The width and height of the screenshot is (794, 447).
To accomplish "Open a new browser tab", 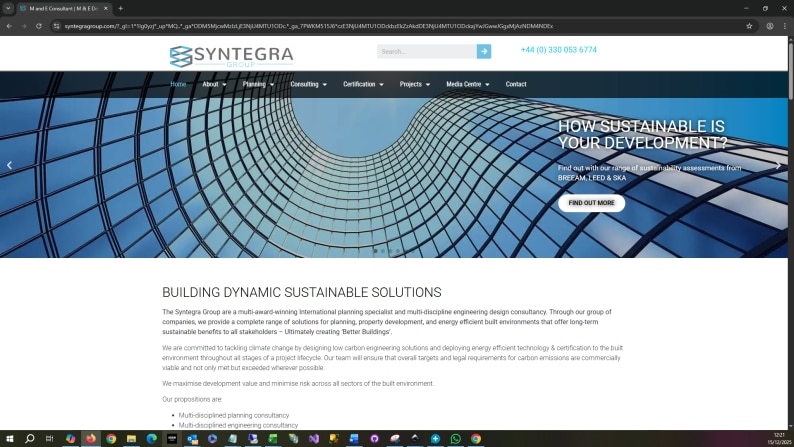I will pos(120,8).
